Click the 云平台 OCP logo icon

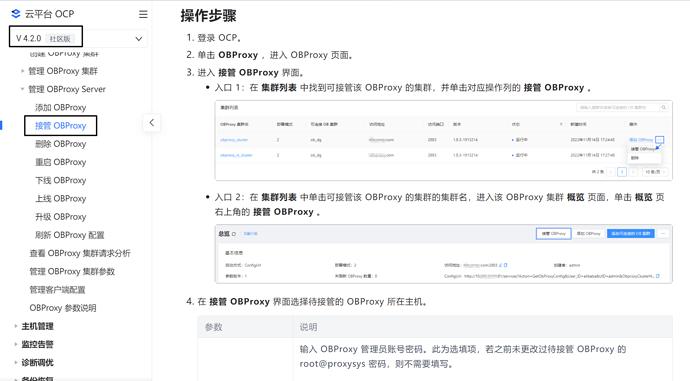pos(16,14)
